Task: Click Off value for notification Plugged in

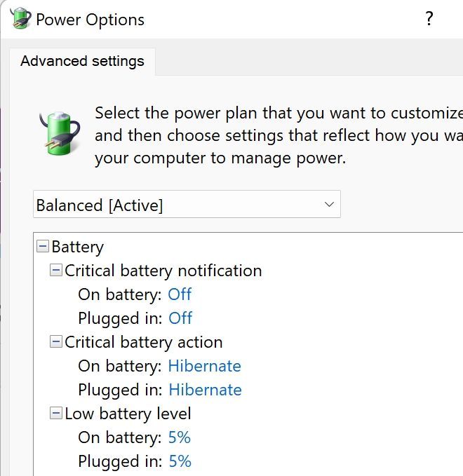Action: 180,318
